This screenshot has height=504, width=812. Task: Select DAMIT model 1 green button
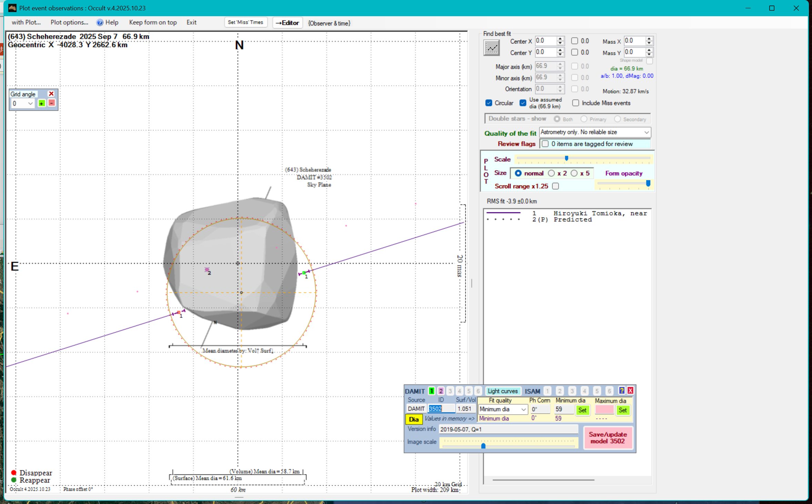432,391
